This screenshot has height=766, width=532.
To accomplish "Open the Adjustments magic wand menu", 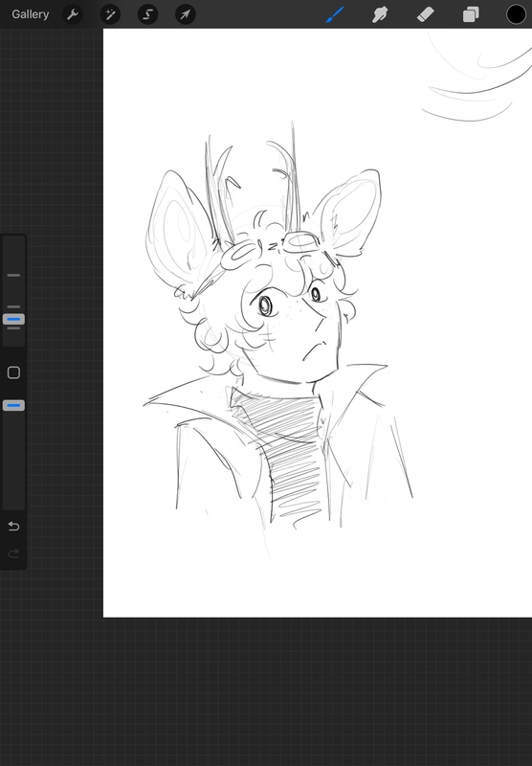I will (110, 14).
